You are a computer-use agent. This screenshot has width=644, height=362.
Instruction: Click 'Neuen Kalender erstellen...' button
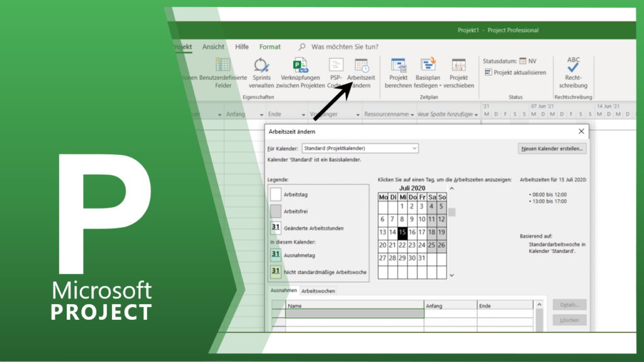[552, 149]
